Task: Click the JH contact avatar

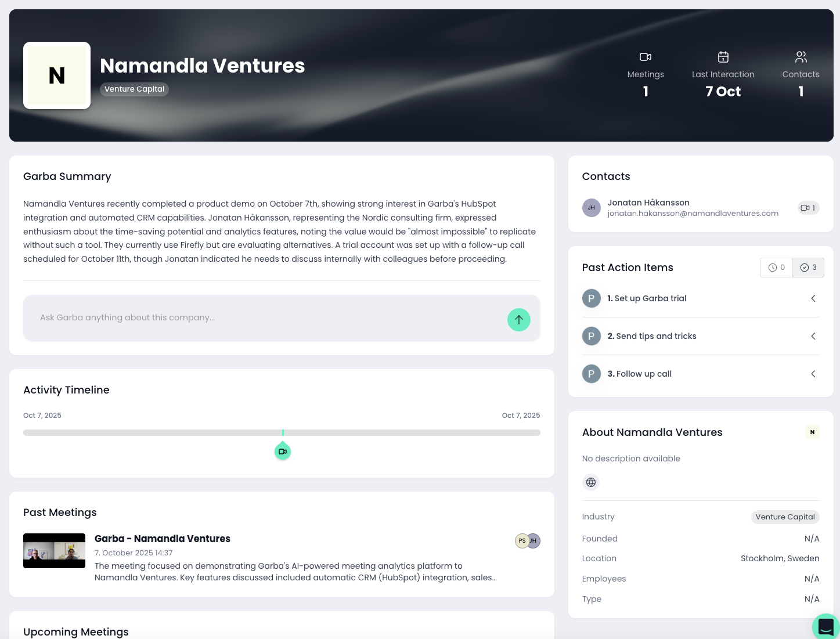Action: coord(591,208)
